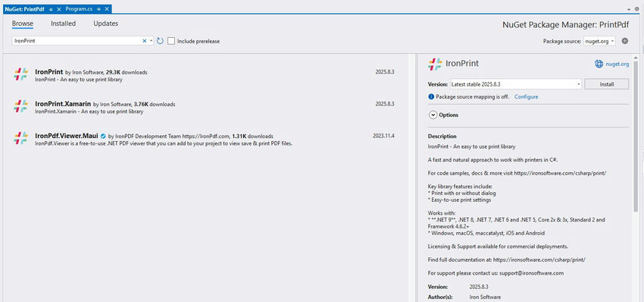Image resolution: width=644 pixels, height=302 pixels.
Task: Open the Browse tab
Action: pyautogui.click(x=23, y=24)
